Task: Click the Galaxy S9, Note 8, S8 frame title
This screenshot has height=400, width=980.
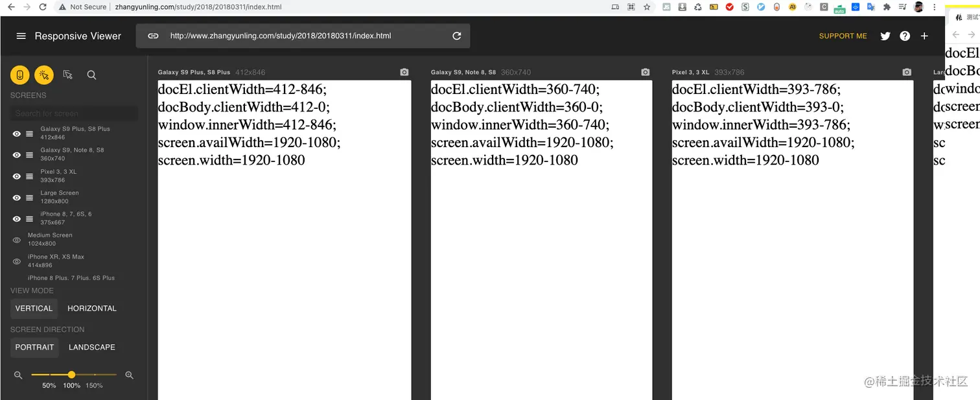Action: [463, 72]
